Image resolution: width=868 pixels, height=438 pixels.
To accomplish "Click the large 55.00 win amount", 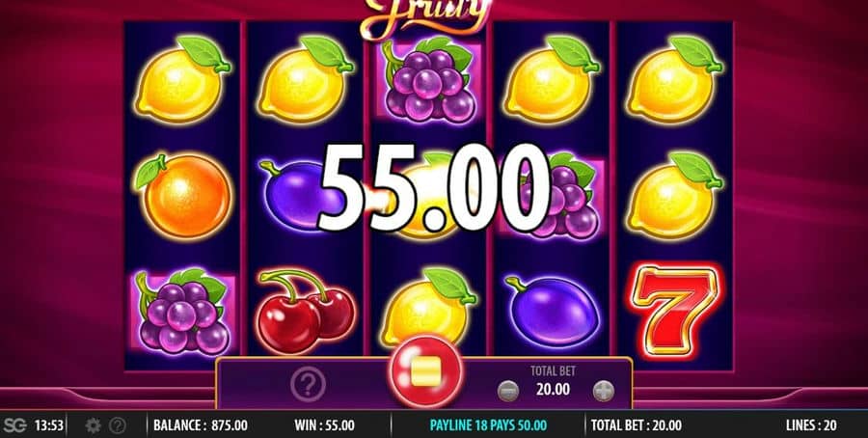I will pos(433,187).
